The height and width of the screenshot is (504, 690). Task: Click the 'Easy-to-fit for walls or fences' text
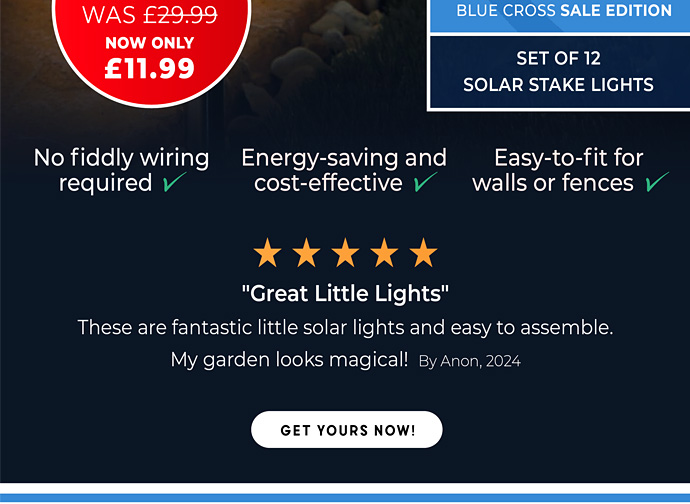click(569, 170)
